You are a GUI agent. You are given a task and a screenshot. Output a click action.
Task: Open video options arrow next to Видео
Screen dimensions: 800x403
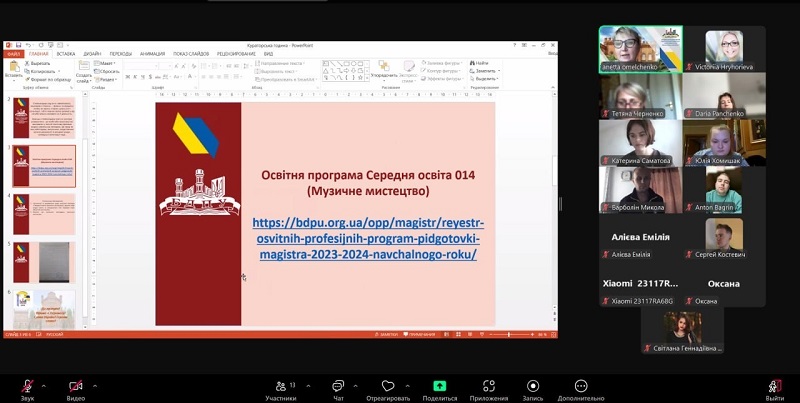[94, 386]
